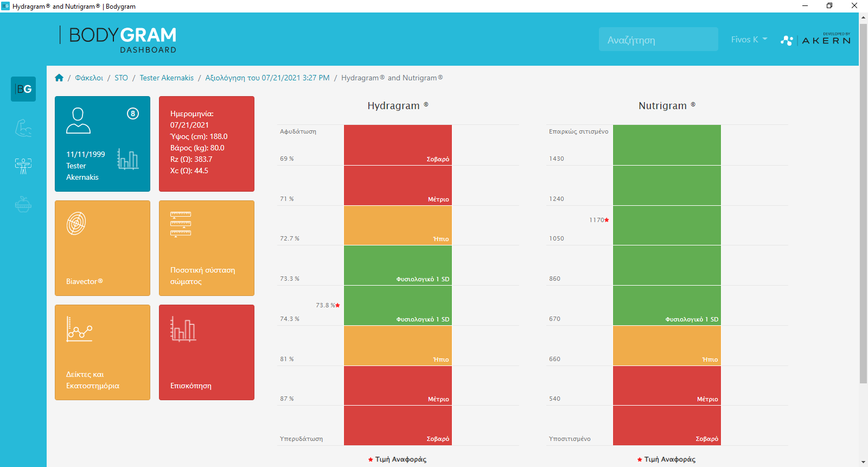Screen dimensions: 868x467
Task: Click the Επαρκώς σιτισμένο label
Action: (x=578, y=131)
